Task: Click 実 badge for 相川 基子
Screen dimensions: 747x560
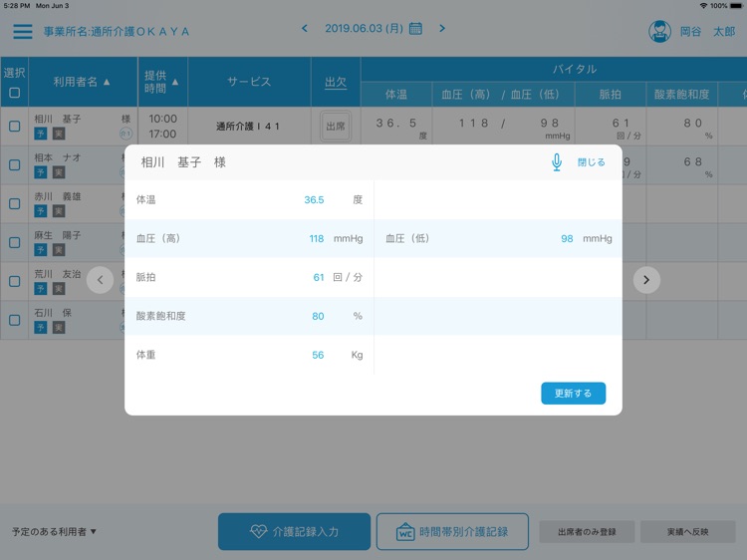Action: pyautogui.click(x=58, y=134)
